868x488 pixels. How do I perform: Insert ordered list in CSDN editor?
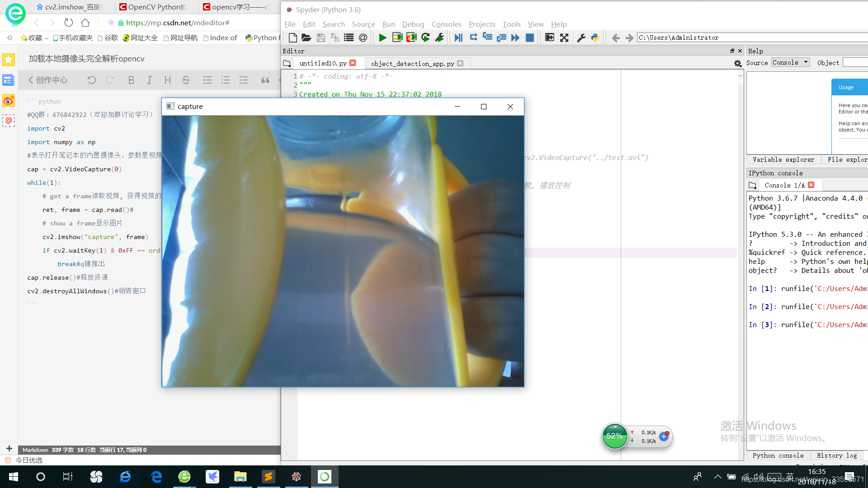(226, 80)
